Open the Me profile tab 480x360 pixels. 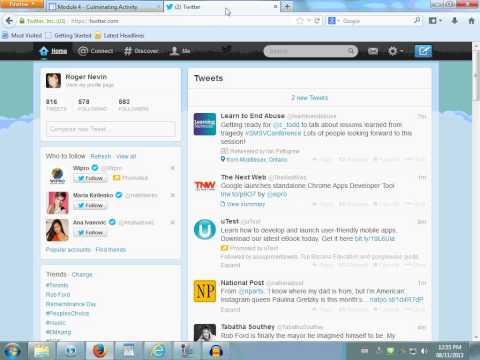click(180, 51)
